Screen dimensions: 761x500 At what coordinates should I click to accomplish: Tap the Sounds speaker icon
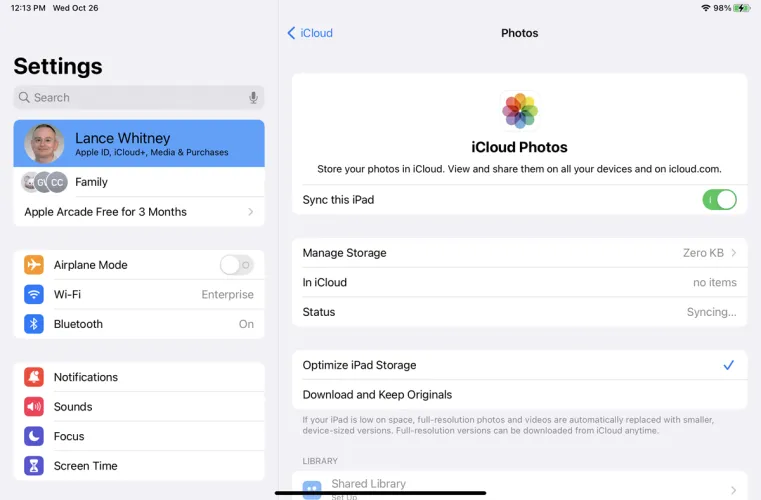(35, 407)
